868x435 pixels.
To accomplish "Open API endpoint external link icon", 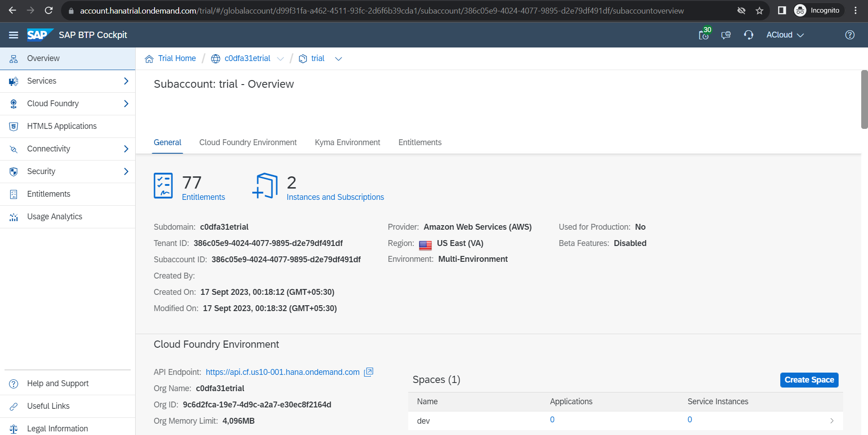I will coord(369,372).
